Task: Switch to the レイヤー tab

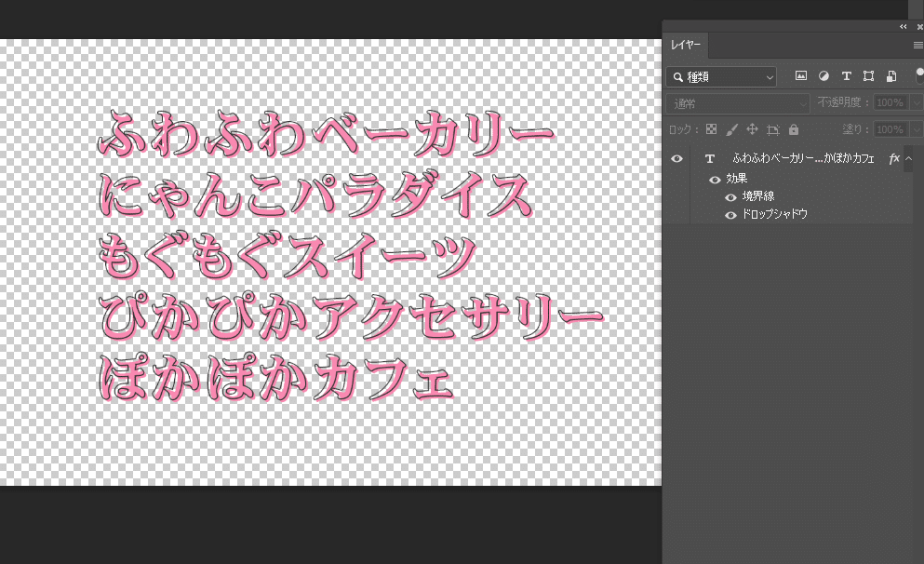Action: (686, 45)
